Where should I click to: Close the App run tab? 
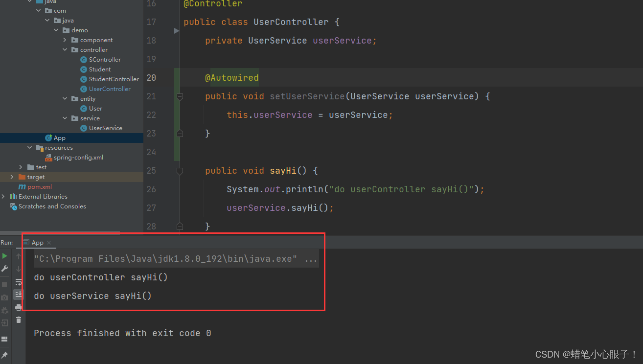tap(49, 243)
